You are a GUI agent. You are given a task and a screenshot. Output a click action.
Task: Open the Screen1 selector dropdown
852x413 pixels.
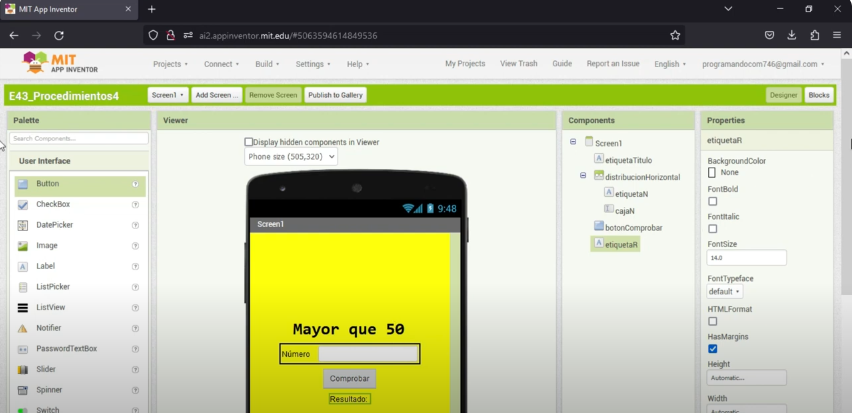point(168,95)
